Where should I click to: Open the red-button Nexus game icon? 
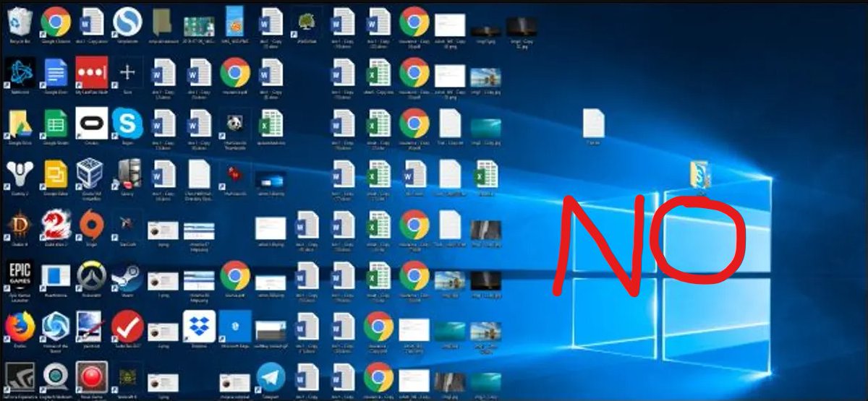coord(91,377)
